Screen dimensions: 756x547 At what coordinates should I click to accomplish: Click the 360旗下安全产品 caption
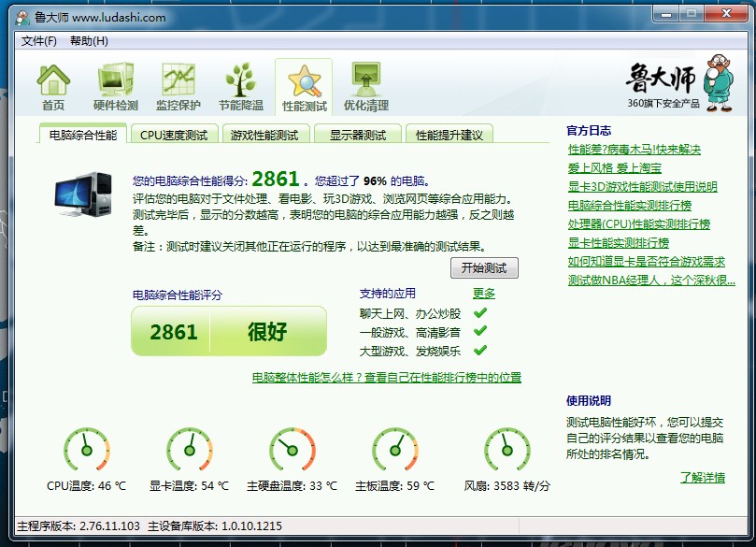click(663, 103)
